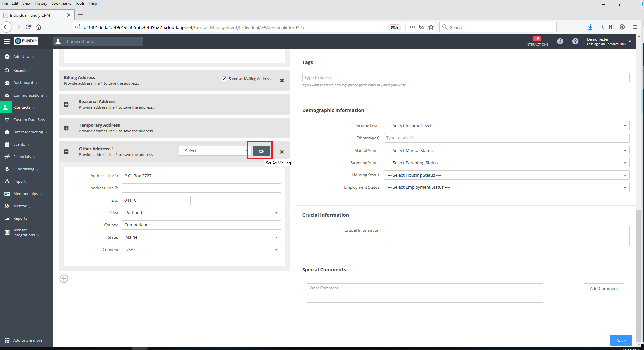Toggle the hamburger sidebar menu icon
Viewport: 644px width, 350px height.
(7, 41)
